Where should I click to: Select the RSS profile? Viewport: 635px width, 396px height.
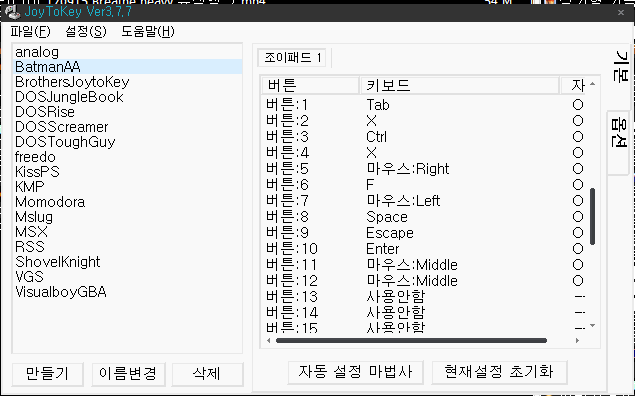click(128, 247)
